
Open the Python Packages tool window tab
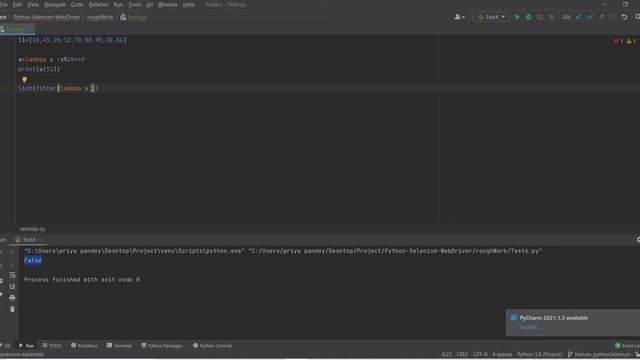pyautogui.click(x=162, y=346)
